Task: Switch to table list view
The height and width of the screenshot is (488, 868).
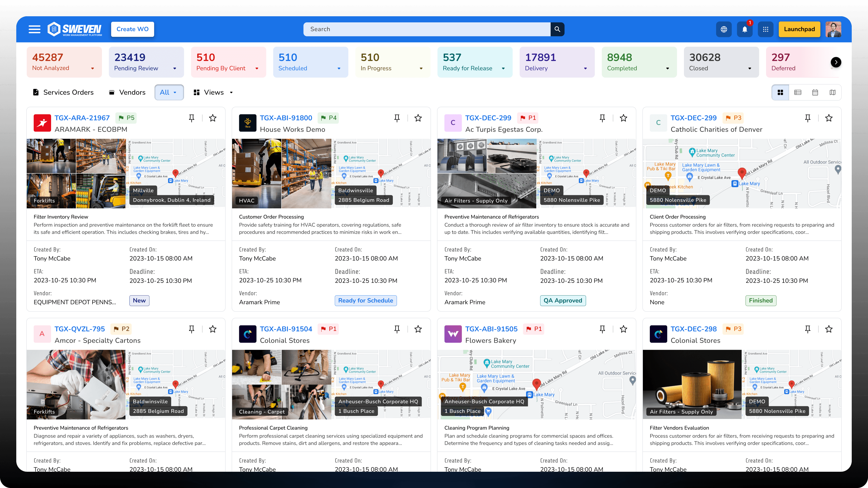Action: pos(797,92)
